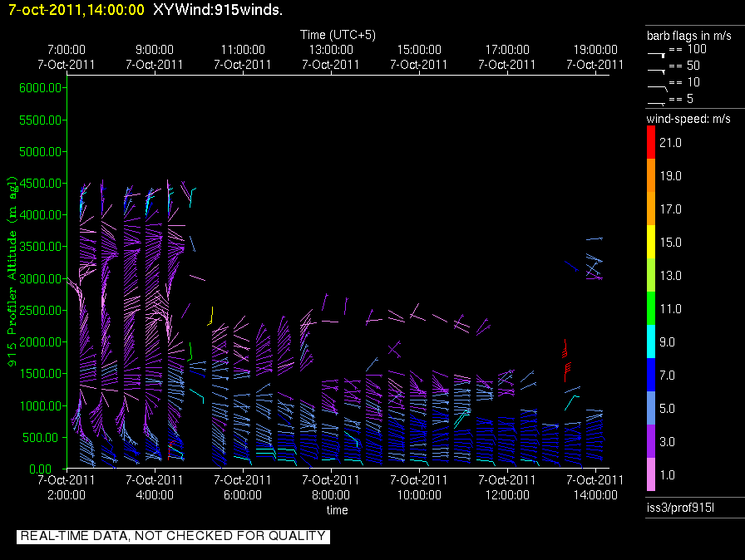This screenshot has height=560, width=745.
Task: Click the red 21.0 m/s color swatch
Action: tap(651, 142)
